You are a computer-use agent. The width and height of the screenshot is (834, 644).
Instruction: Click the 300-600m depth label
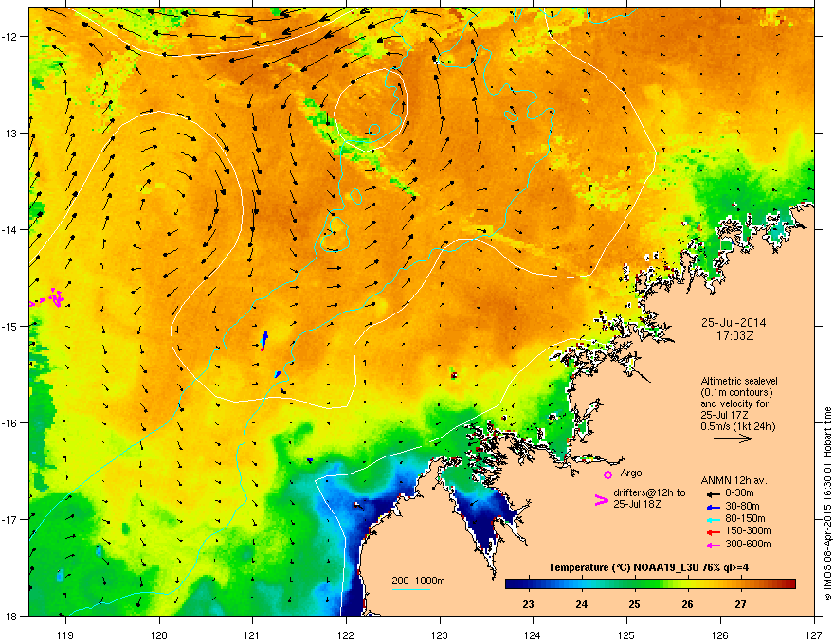(x=748, y=545)
